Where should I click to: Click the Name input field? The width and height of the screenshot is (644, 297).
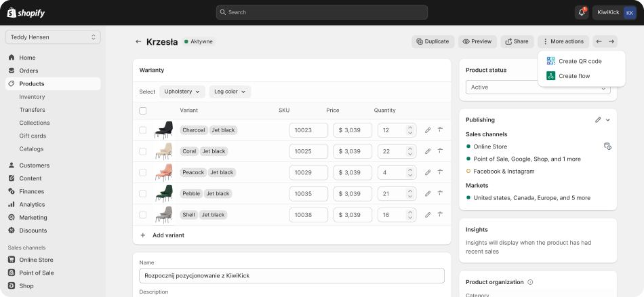[x=291, y=275]
